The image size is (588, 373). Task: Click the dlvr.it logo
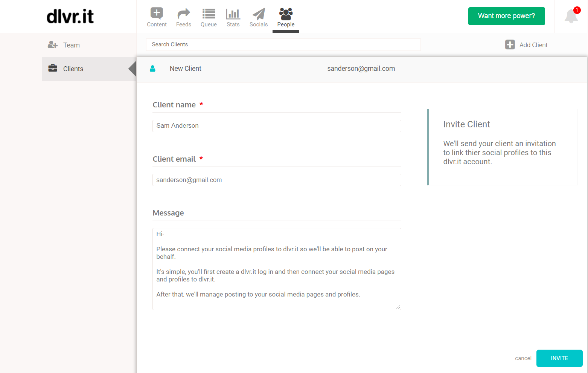[x=70, y=17]
